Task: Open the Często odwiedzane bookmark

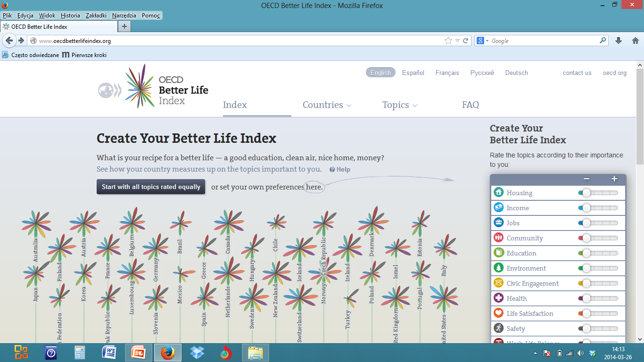Action: tap(31, 55)
